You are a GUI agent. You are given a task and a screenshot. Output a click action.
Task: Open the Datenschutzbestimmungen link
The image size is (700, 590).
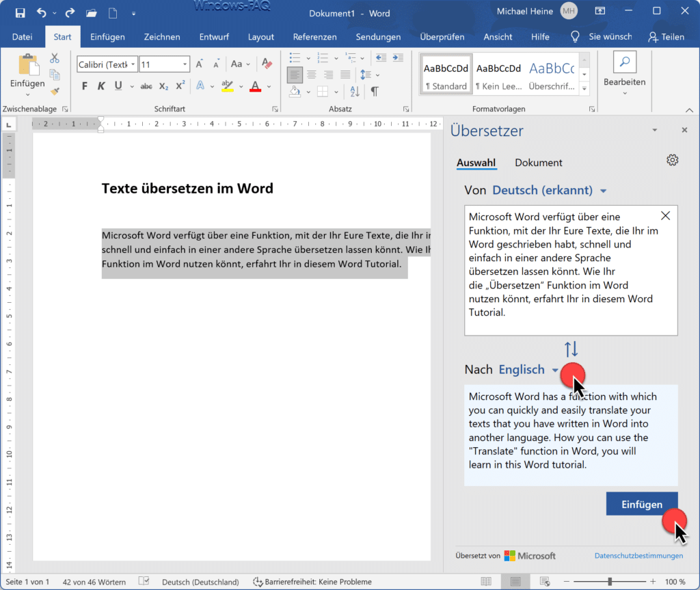pos(638,556)
